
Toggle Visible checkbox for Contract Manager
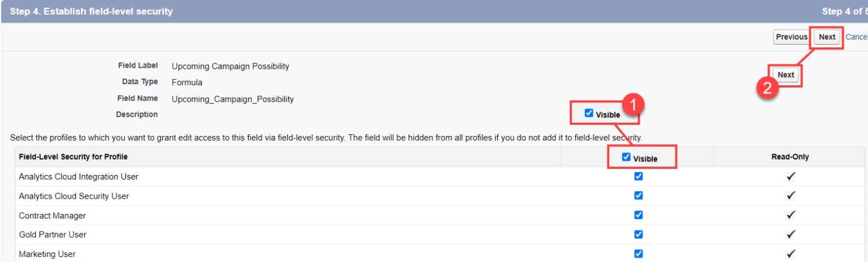tap(639, 215)
